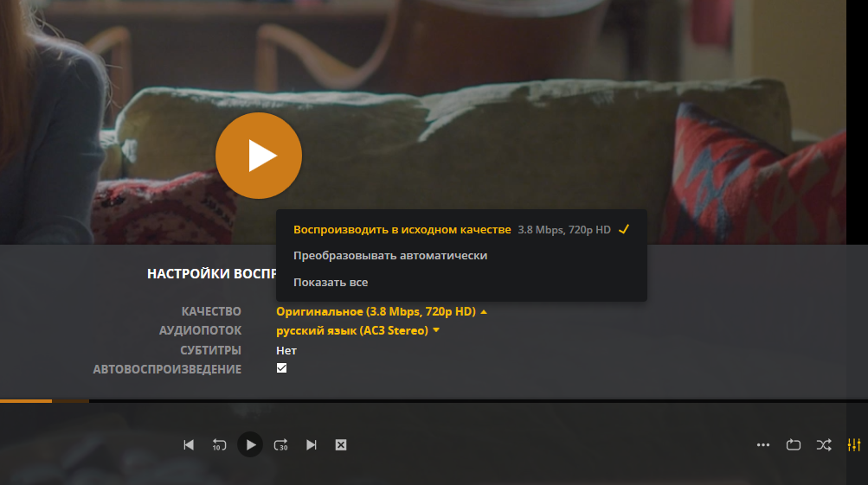Viewport: 868px width, 485px height.
Task: Collapse the Качество quality dropdown
Action: 381,311
